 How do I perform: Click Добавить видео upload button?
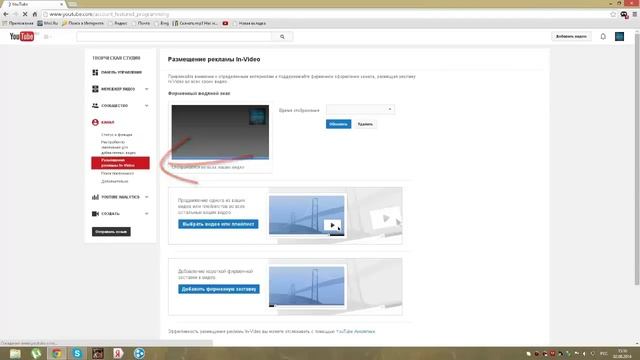tap(571, 36)
